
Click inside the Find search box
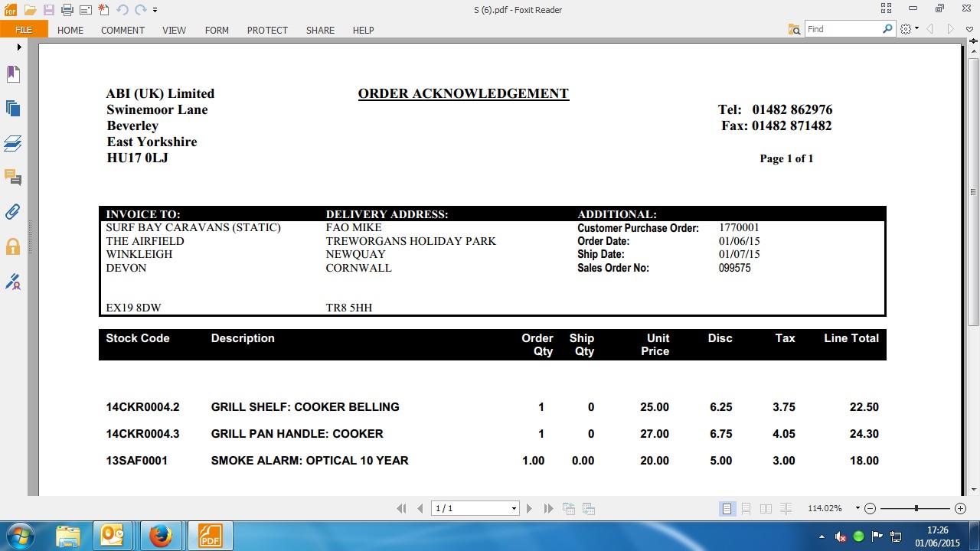pos(842,29)
